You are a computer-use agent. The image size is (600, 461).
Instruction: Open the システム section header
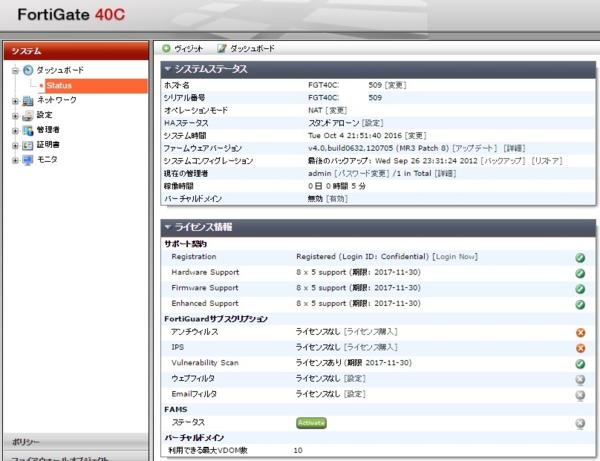(76, 51)
